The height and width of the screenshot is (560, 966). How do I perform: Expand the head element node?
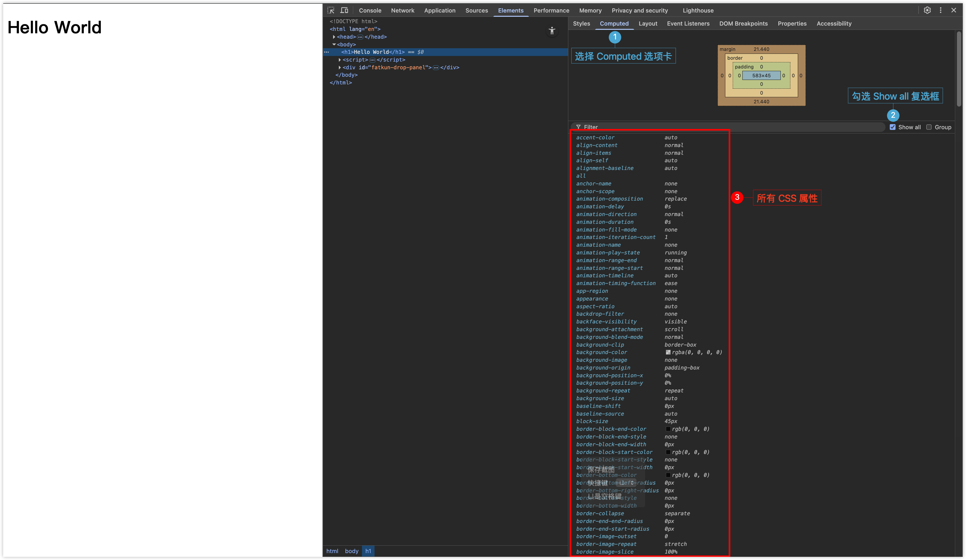pos(334,37)
